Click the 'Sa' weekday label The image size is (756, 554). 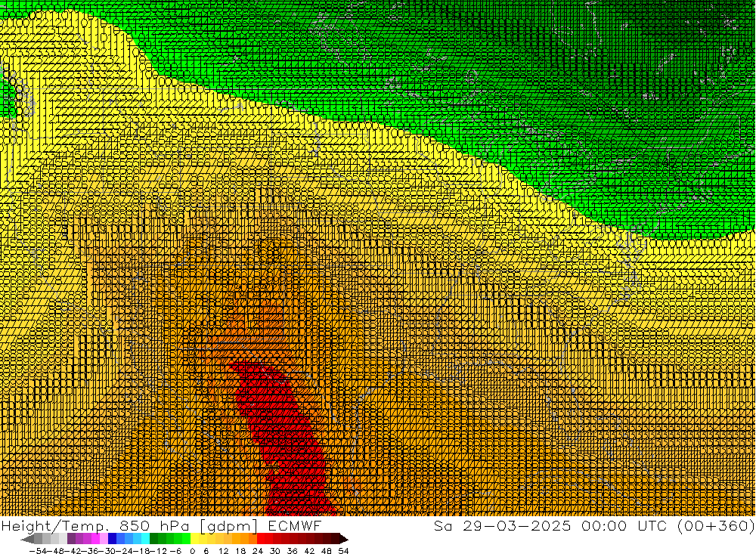[443, 525]
